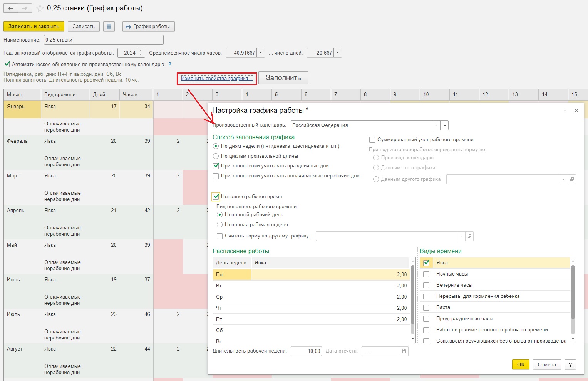Image resolution: width=588 pixels, height=381 pixels.
Task: Click the Январь hours cell 34
Action: coord(136,109)
